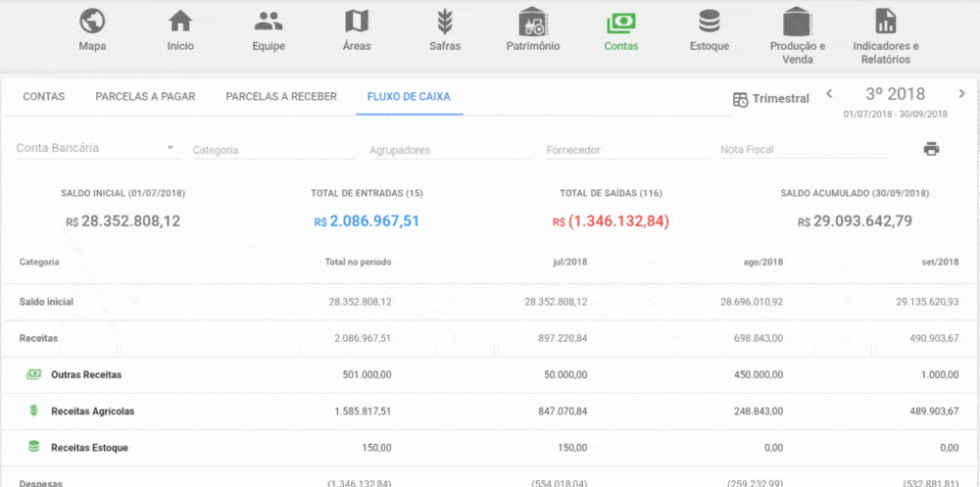Open the Patrimônio tractor icon
The height and width of the screenshot is (487, 980).
tap(532, 22)
